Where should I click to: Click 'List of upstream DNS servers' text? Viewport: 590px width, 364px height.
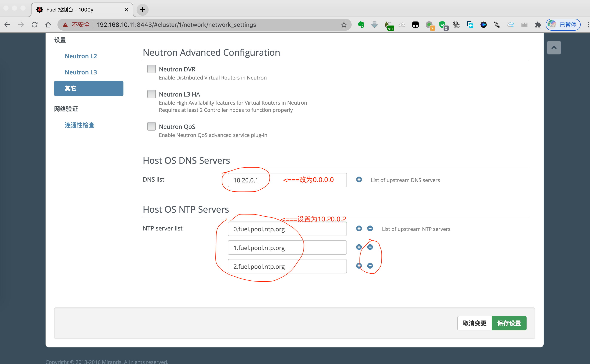point(405,180)
